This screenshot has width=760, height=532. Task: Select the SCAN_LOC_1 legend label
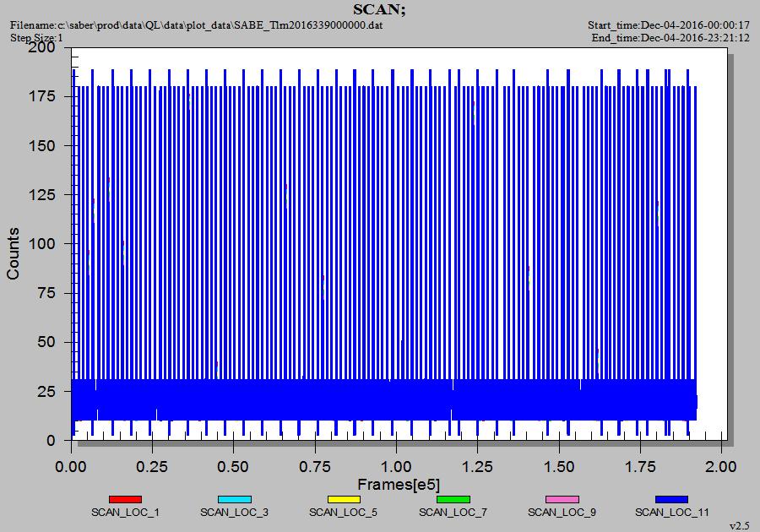125,512
